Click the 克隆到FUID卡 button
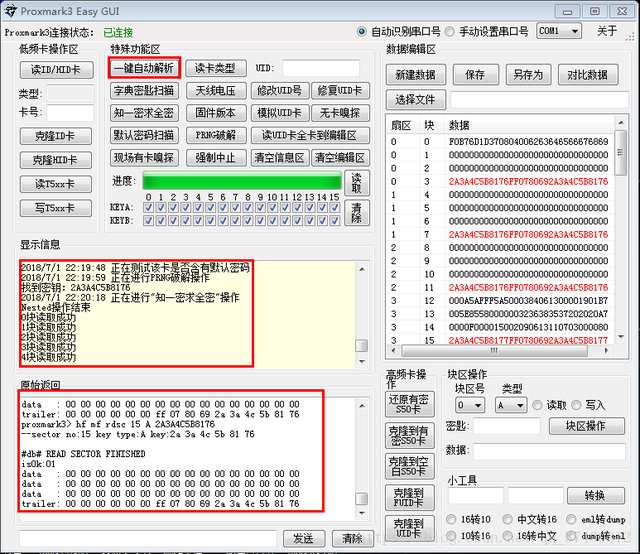This screenshot has width=640, height=554. click(409, 497)
